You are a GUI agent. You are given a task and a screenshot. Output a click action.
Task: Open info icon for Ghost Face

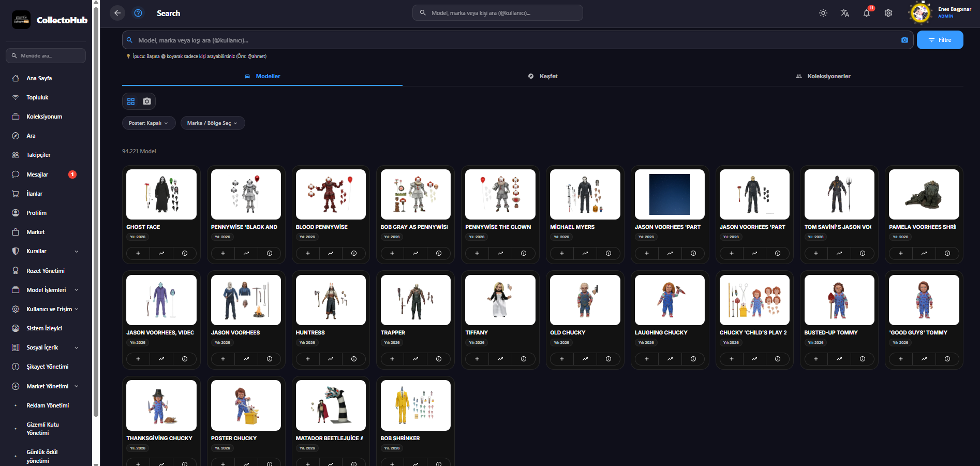(x=185, y=253)
